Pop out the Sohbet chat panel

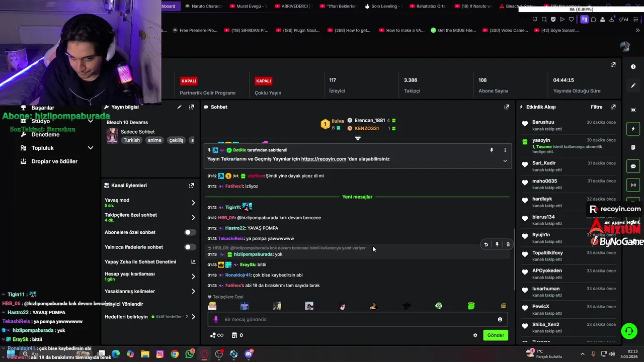click(x=507, y=107)
